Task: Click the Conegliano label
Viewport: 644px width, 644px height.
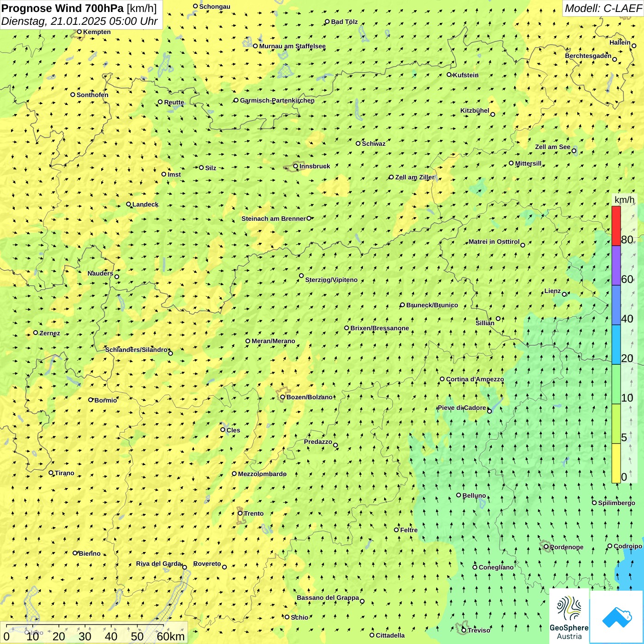Action: pyautogui.click(x=496, y=567)
